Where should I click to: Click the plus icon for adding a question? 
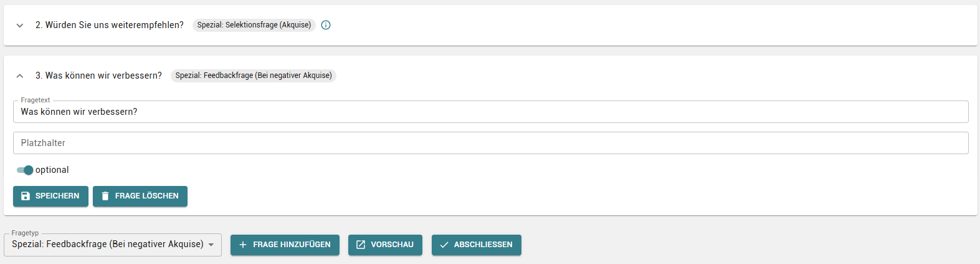pos(243,245)
